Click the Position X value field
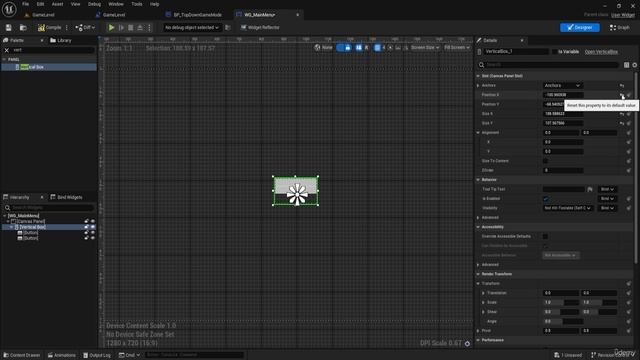The height and width of the screenshot is (360, 640). coord(563,95)
